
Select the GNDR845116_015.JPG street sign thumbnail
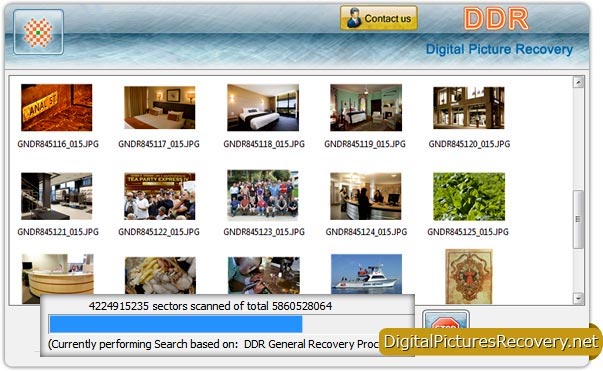pos(57,108)
